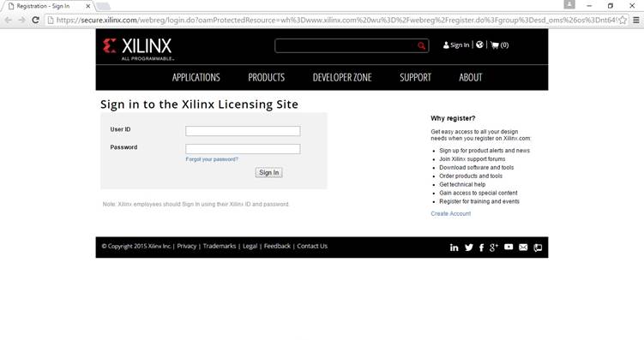Click the red search magnifier icon
This screenshot has height=340, width=644.
point(421,45)
